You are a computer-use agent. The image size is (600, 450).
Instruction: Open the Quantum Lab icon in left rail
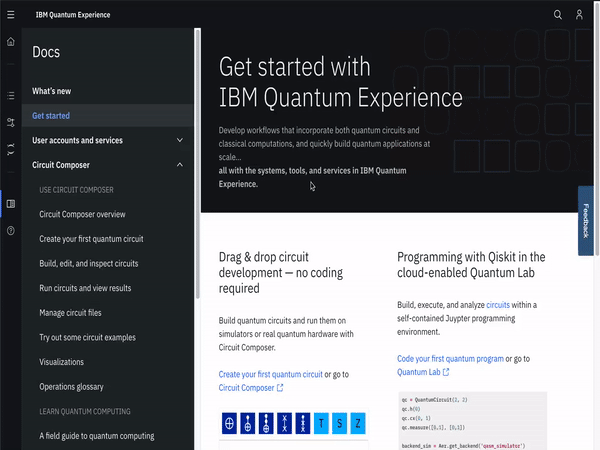tap(11, 149)
